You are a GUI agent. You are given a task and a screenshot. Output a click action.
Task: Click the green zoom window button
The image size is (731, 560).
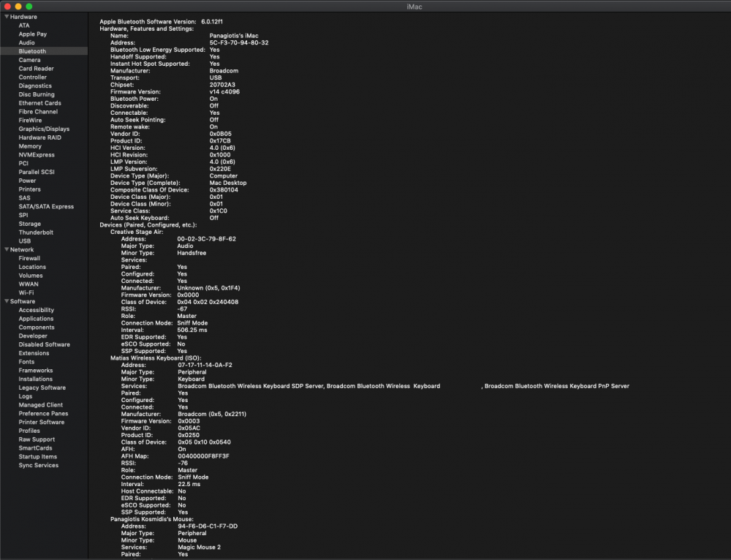[29, 7]
